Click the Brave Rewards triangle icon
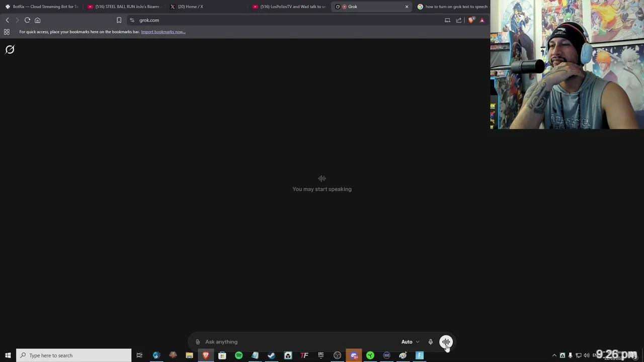Viewport: 644px width, 362px height. point(482,20)
